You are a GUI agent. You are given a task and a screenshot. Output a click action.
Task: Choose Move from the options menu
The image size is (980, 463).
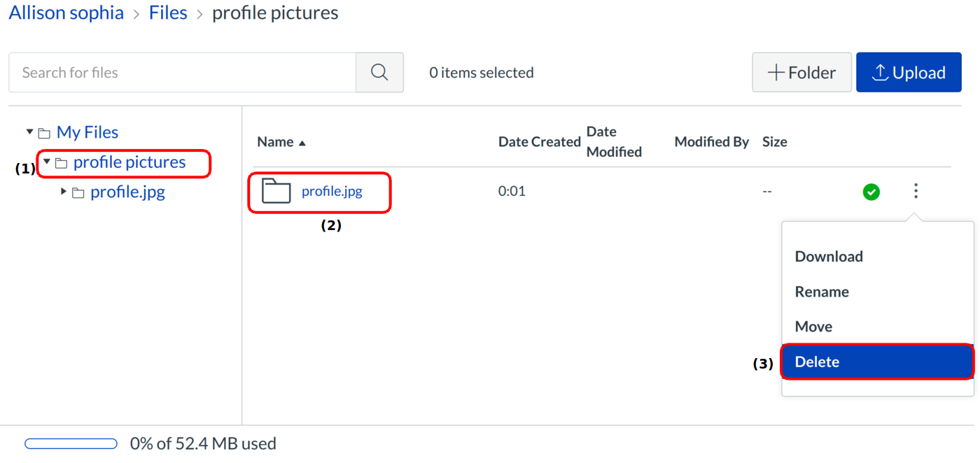(813, 327)
